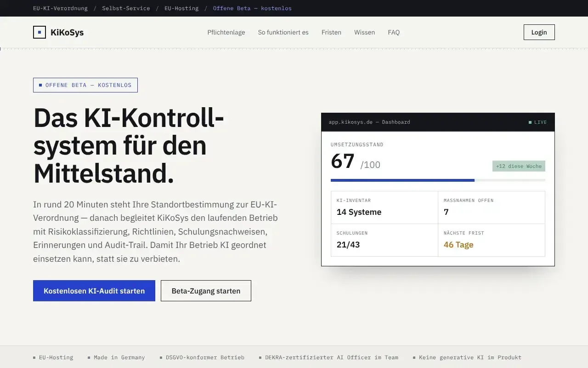
Task: Click the +12 diese Woche badge
Action: coord(519,166)
